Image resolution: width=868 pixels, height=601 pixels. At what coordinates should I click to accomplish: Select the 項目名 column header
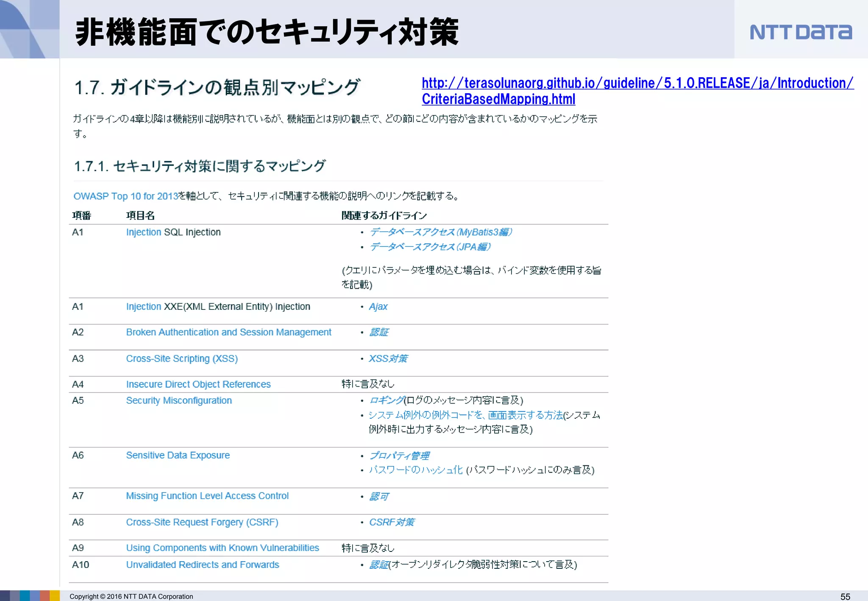tap(140, 216)
